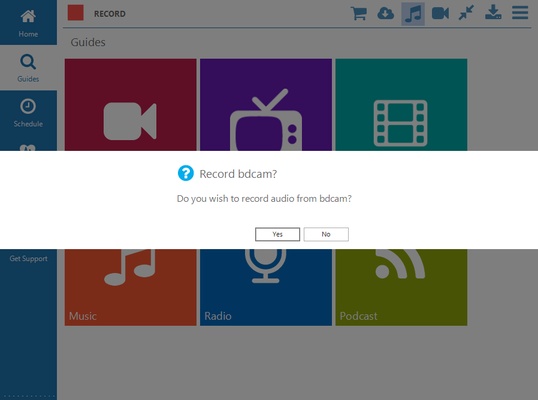Click the Guides heading text
Image resolution: width=538 pixels, height=400 pixels.
(x=88, y=42)
